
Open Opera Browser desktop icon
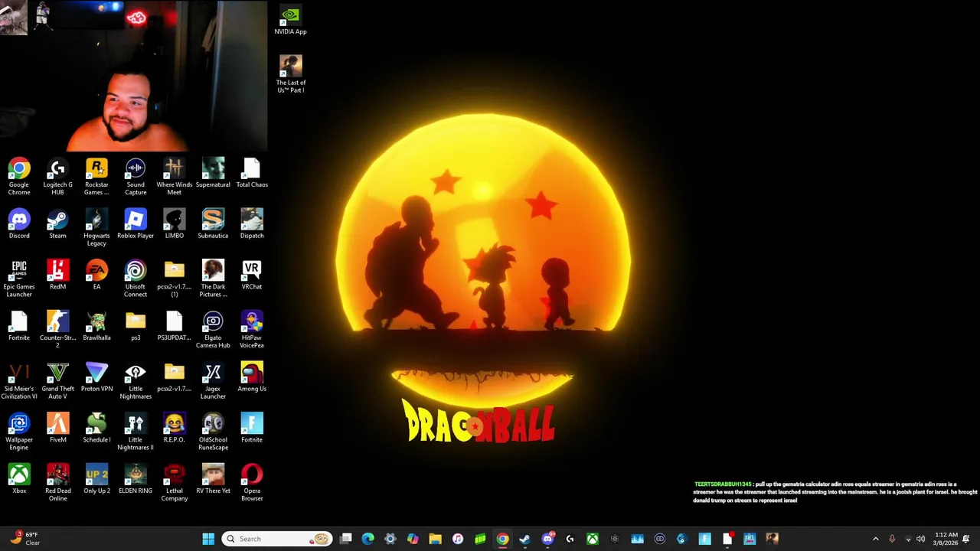(252, 483)
